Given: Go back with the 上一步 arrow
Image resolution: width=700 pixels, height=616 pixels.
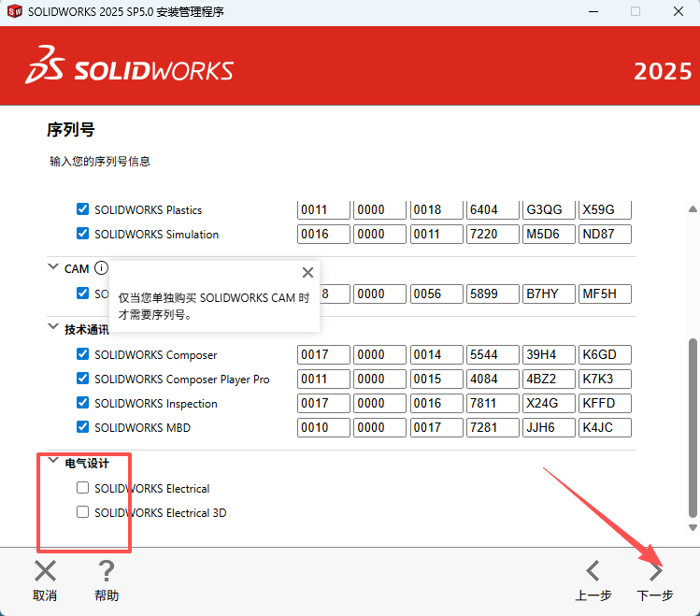Looking at the screenshot, I should [593, 570].
